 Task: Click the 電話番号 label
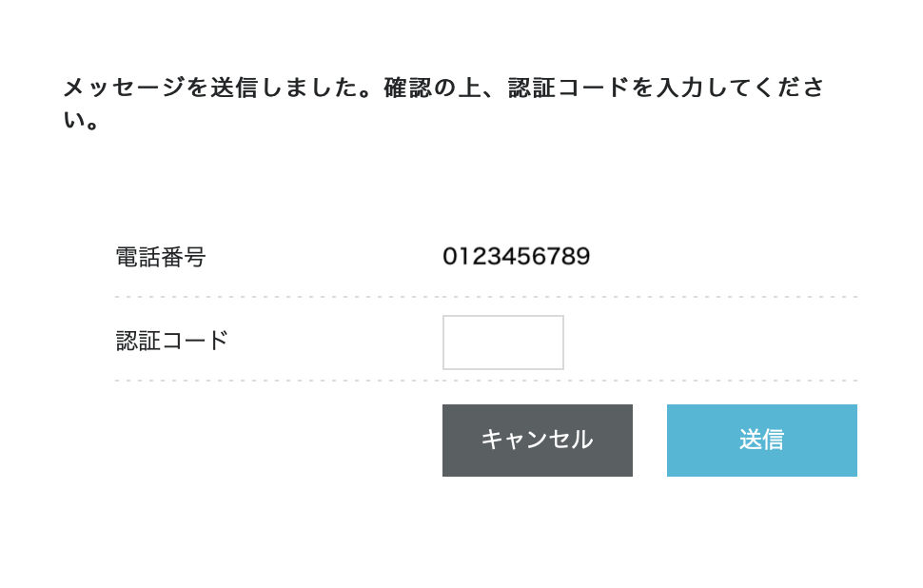coord(160,257)
